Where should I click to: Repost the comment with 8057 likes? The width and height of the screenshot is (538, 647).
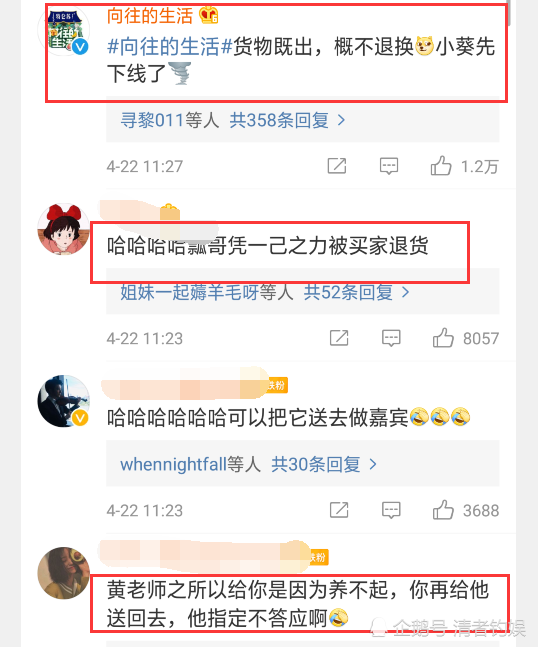(x=339, y=338)
